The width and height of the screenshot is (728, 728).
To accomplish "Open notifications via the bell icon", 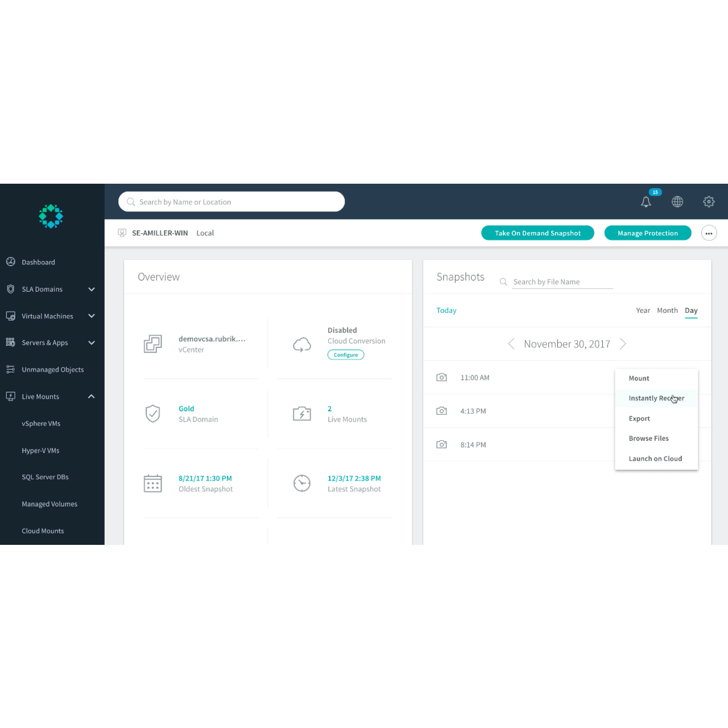I will tap(646, 201).
